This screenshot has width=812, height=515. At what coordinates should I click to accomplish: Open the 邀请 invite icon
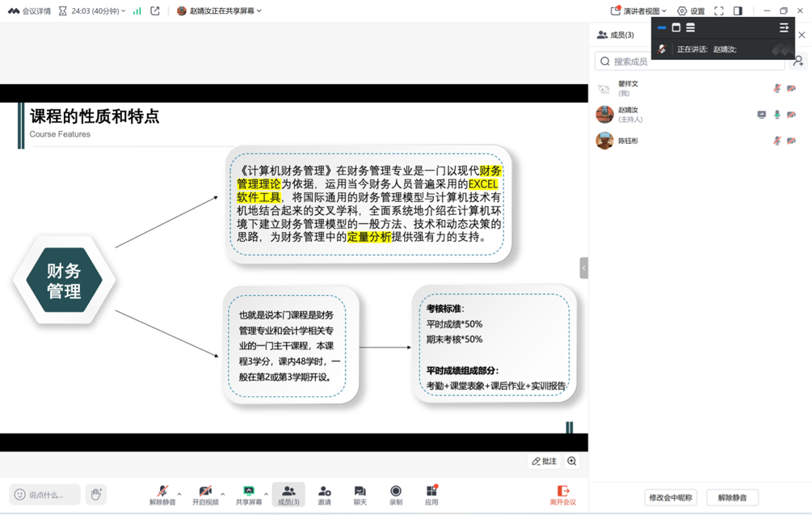(324, 492)
